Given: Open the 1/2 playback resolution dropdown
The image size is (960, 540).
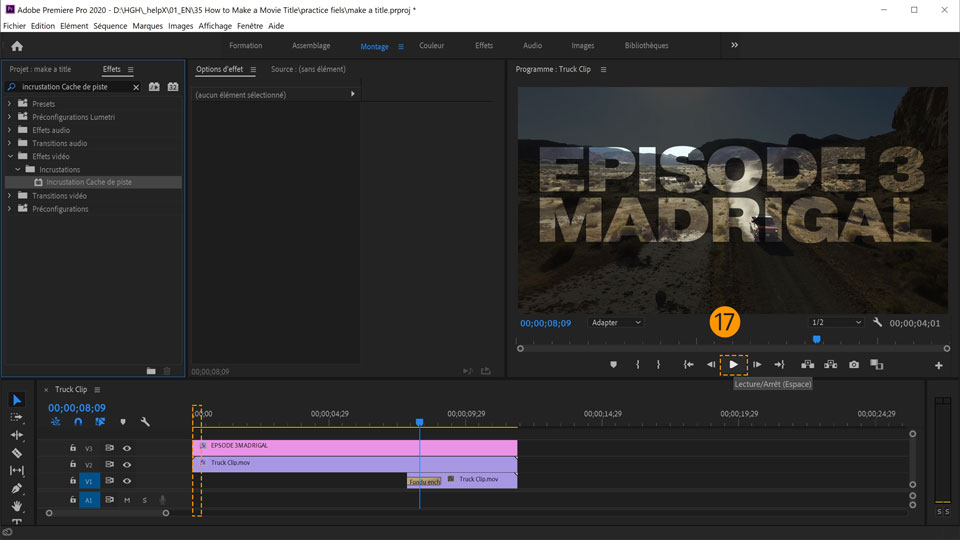Looking at the screenshot, I should pyautogui.click(x=836, y=323).
